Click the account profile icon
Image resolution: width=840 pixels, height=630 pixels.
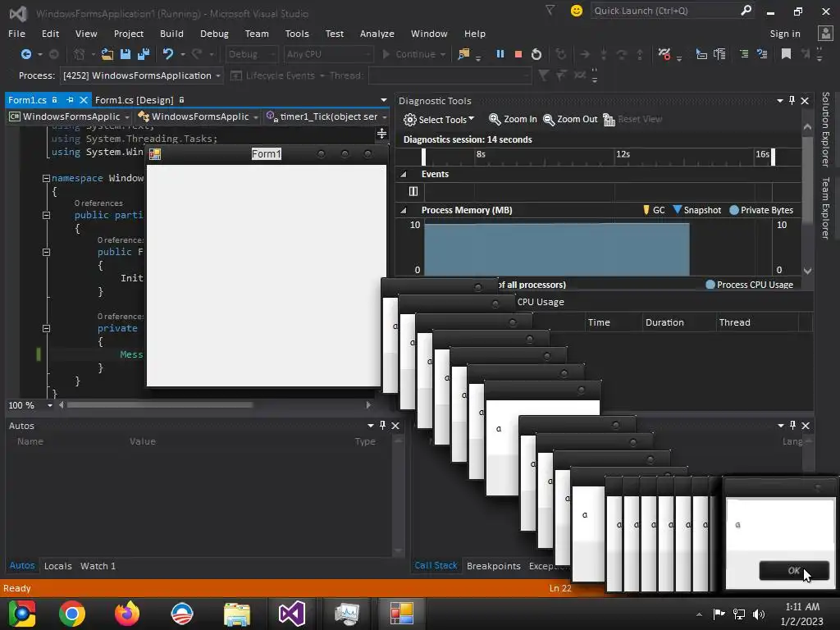825,33
